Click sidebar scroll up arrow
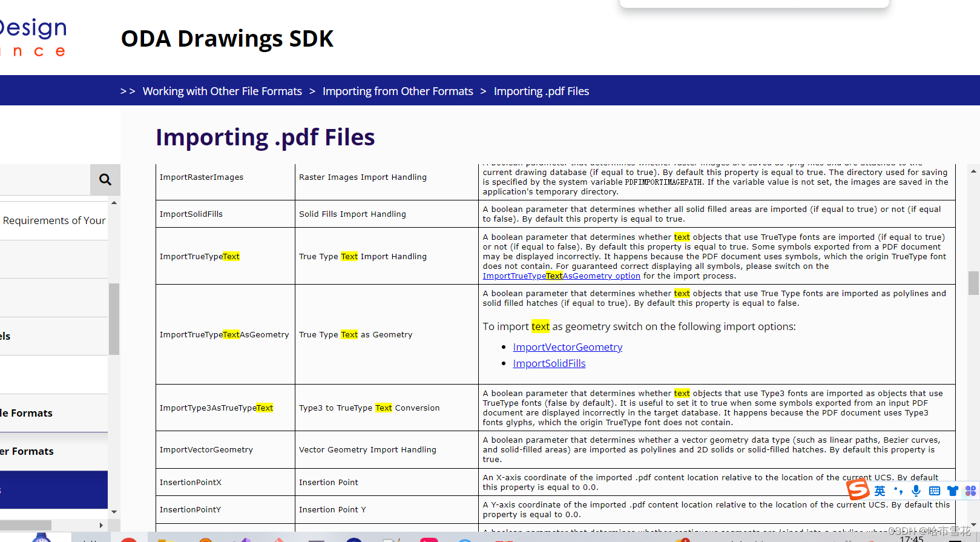Image resolution: width=980 pixels, height=542 pixels. 114,203
